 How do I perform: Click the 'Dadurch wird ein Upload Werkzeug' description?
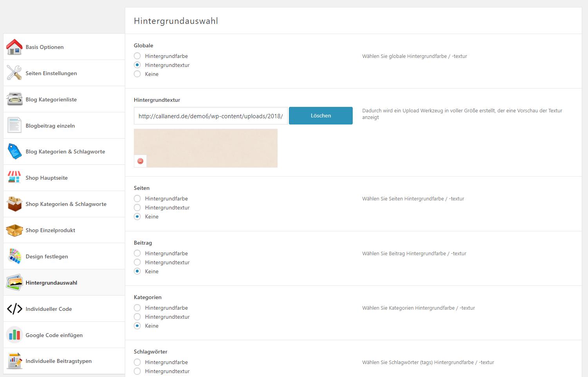pyautogui.click(x=462, y=114)
